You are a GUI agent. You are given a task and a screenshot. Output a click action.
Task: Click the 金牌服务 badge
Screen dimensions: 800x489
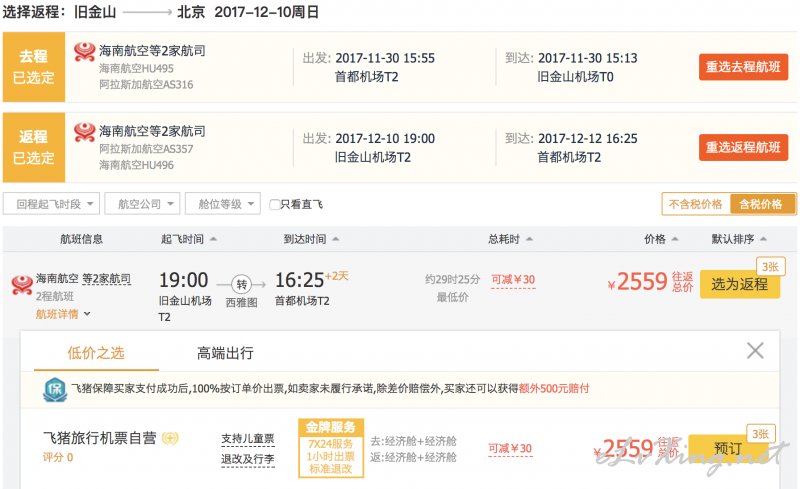(331, 448)
